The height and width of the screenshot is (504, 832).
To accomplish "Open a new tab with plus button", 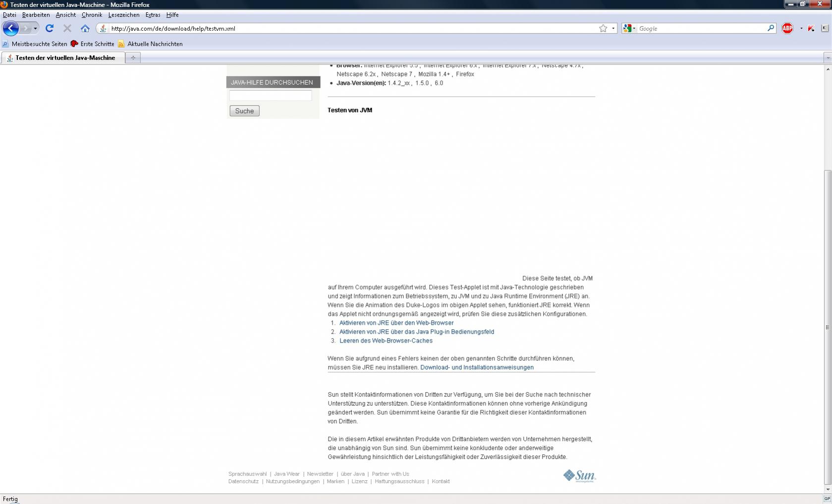I will click(x=133, y=58).
